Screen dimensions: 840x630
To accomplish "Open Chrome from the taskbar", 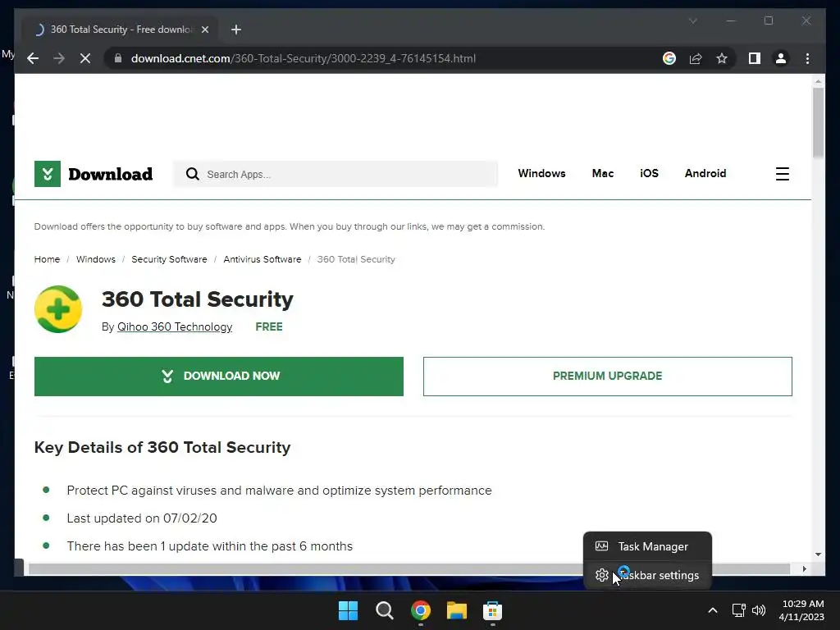I will click(x=421, y=610).
